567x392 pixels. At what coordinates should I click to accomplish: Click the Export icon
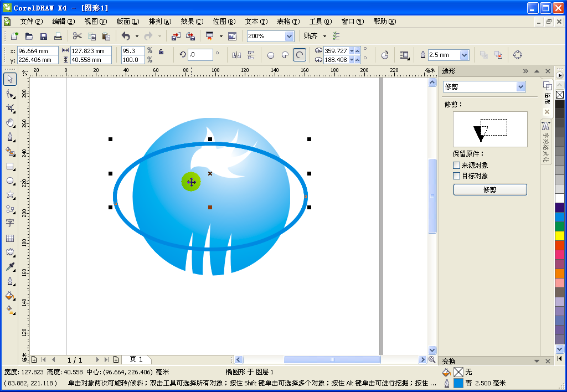click(x=190, y=36)
